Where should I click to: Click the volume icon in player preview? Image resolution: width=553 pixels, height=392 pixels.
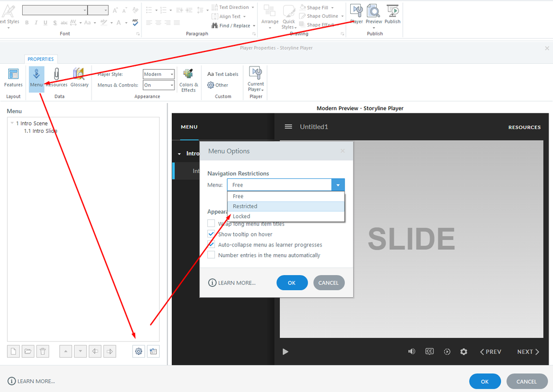tap(412, 352)
